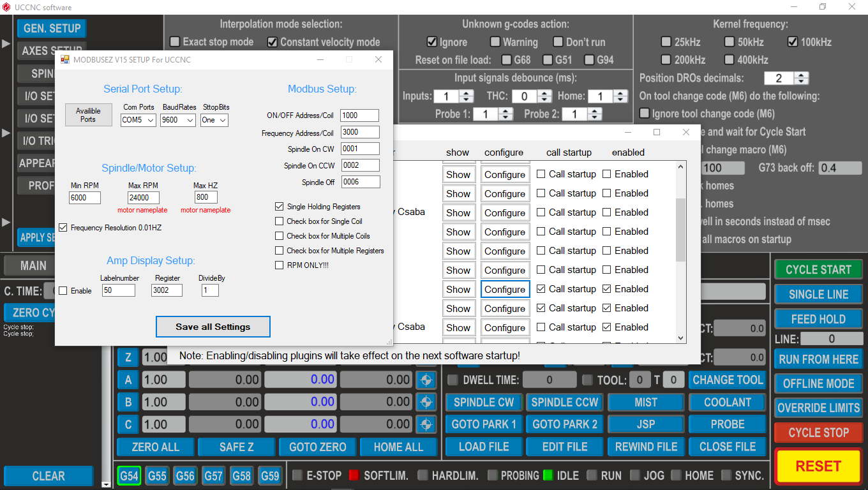Increase the Inputs debounce spinner

[467, 93]
